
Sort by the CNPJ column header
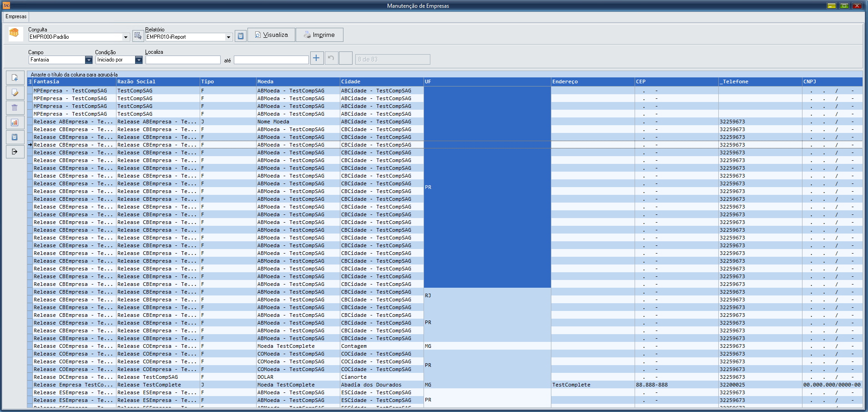point(833,82)
